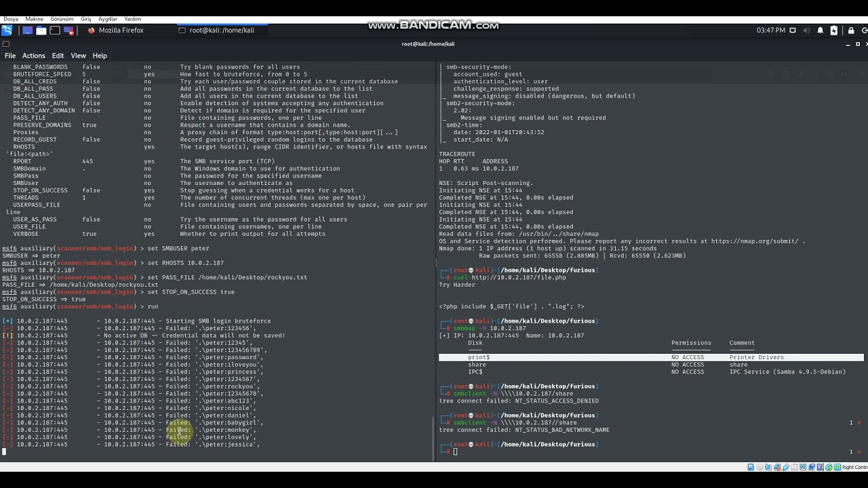
Task: Click VirtualBox shared folders status icon
Action: pos(794,467)
